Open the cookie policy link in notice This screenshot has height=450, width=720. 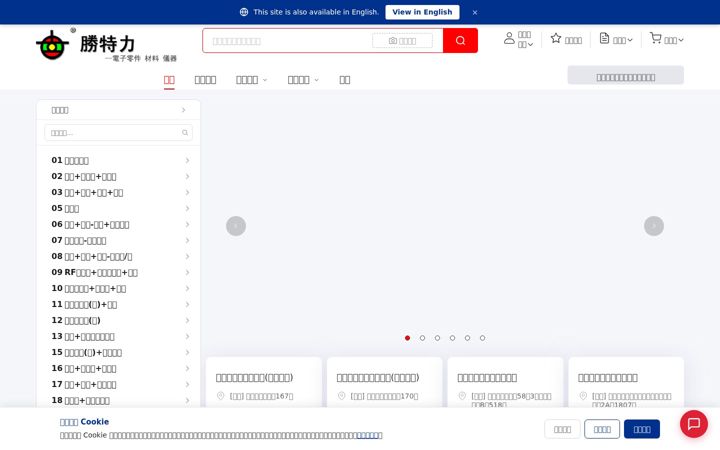pyautogui.click(x=369, y=435)
